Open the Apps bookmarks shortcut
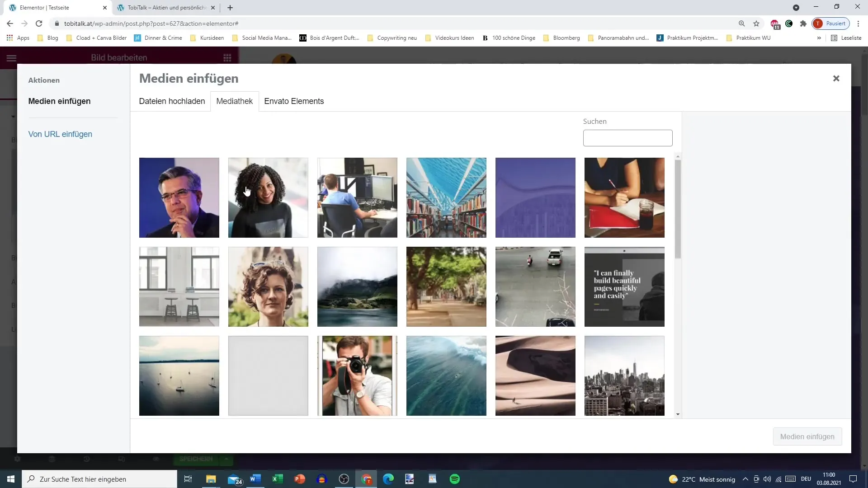 pyautogui.click(x=18, y=38)
